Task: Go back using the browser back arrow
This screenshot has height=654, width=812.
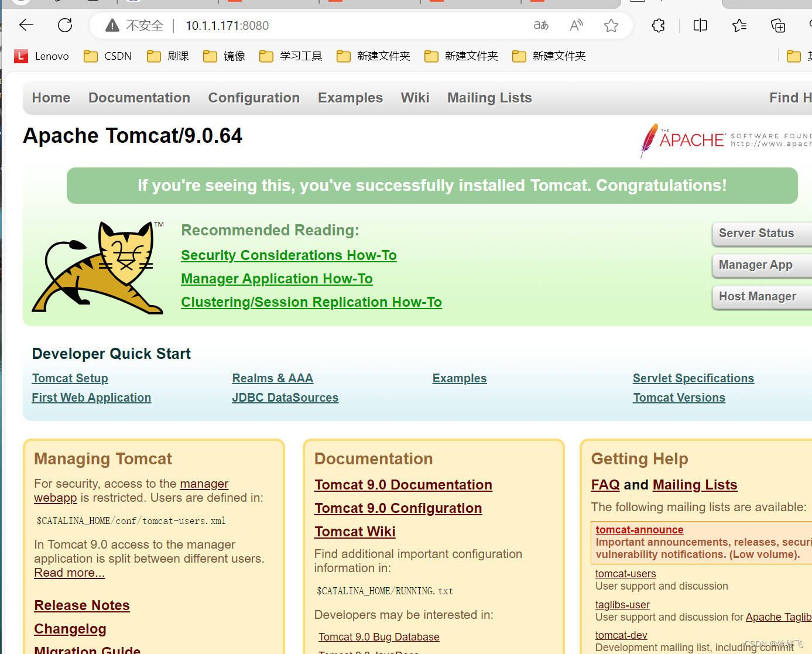Action: click(x=26, y=25)
